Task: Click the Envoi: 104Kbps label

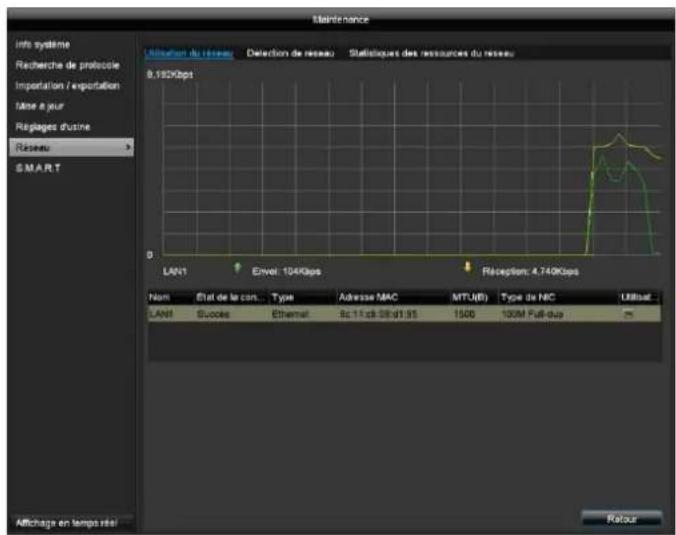Action: 286,272
